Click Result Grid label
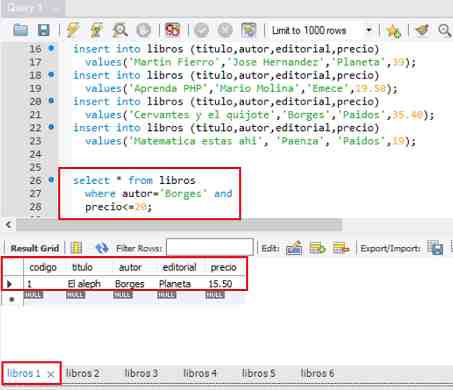The width and height of the screenshot is (453, 390). click(35, 248)
